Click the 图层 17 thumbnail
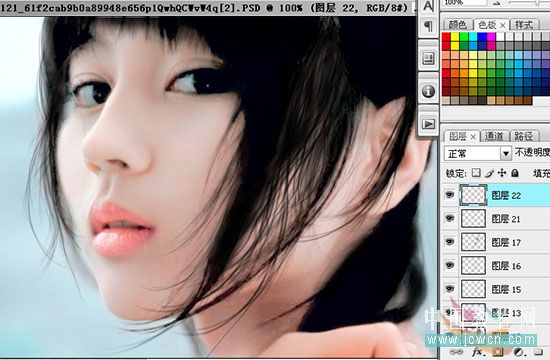Screen dimensions: 550x360 pyautogui.click(x=473, y=242)
